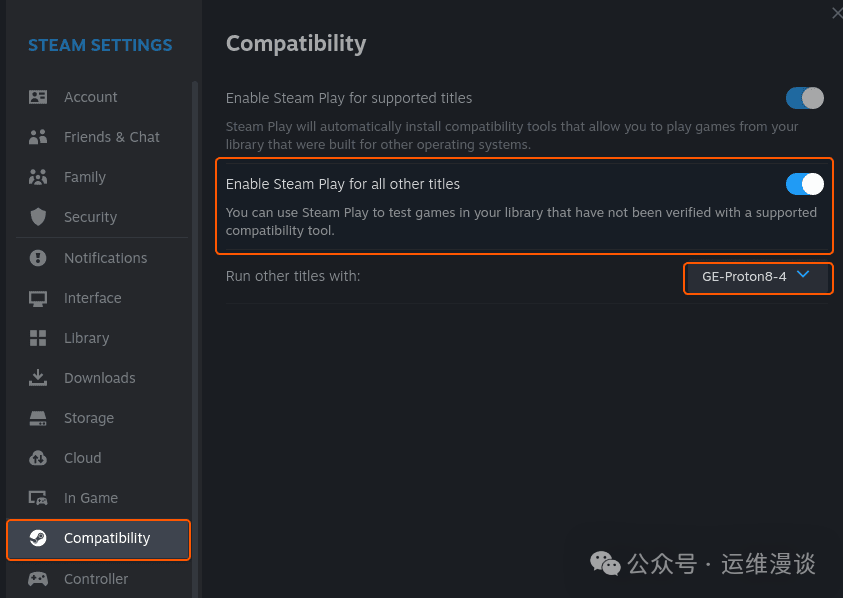Select the Friends & Chat icon

coord(37,137)
